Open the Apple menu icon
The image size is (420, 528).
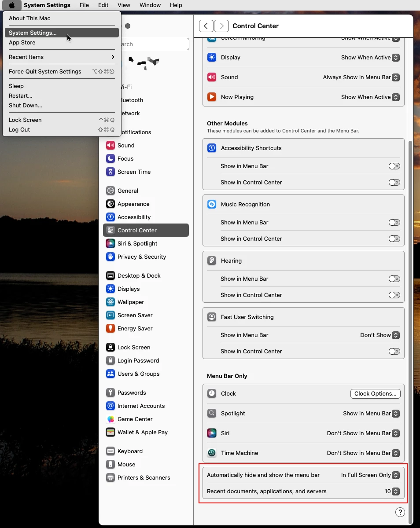click(12, 5)
